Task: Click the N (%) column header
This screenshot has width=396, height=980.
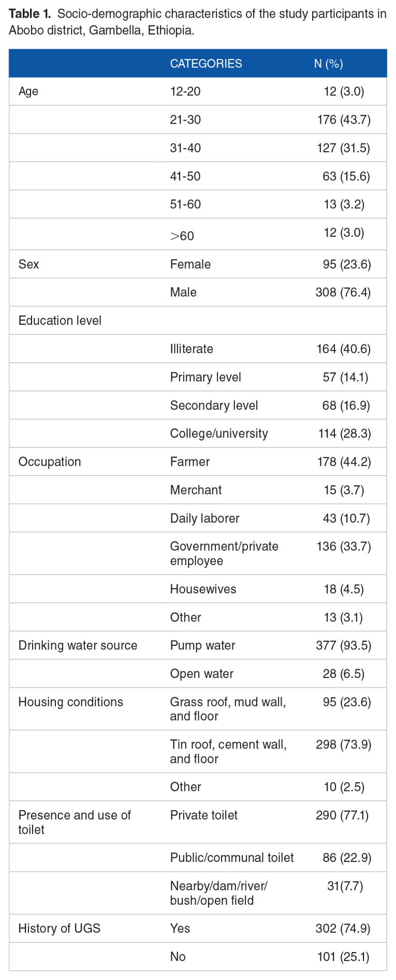Action: coord(328,64)
